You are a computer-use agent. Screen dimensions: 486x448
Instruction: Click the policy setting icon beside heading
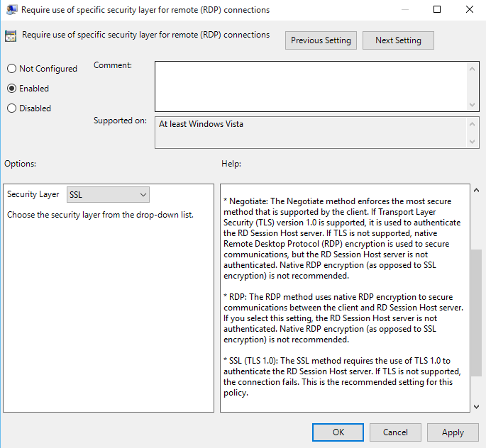pyautogui.click(x=11, y=36)
